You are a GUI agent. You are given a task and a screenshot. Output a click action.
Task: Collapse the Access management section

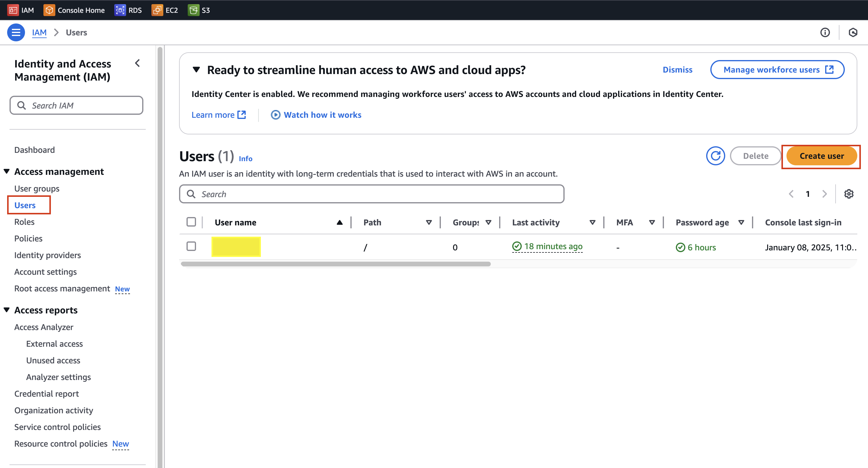(x=7, y=171)
